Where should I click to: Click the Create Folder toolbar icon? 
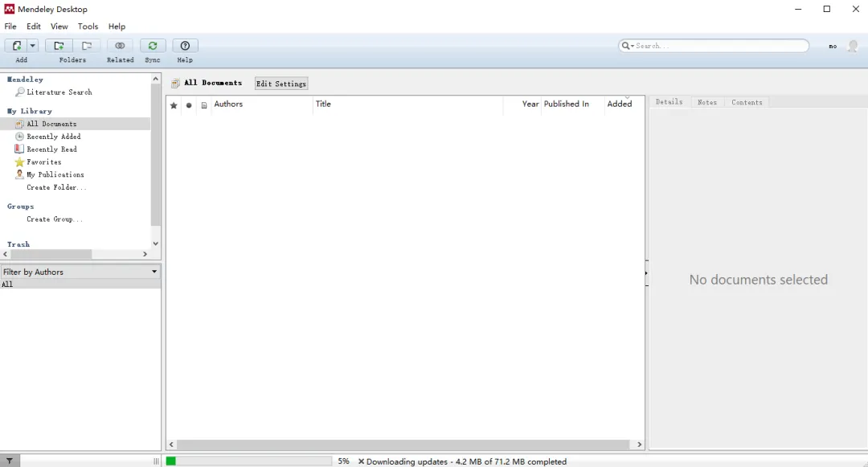[x=59, y=46]
